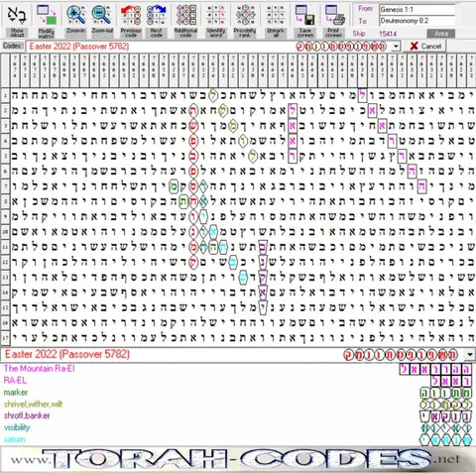
Task: Select row header 1 of the matrix
Action: (x=5, y=96)
